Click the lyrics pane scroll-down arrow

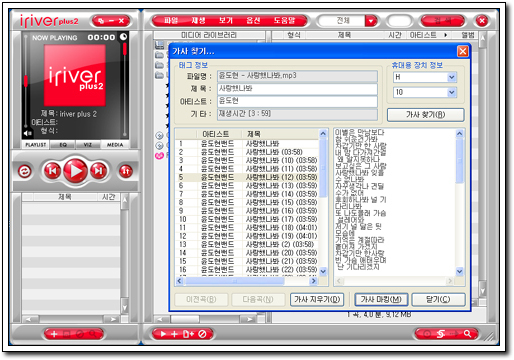click(x=459, y=271)
